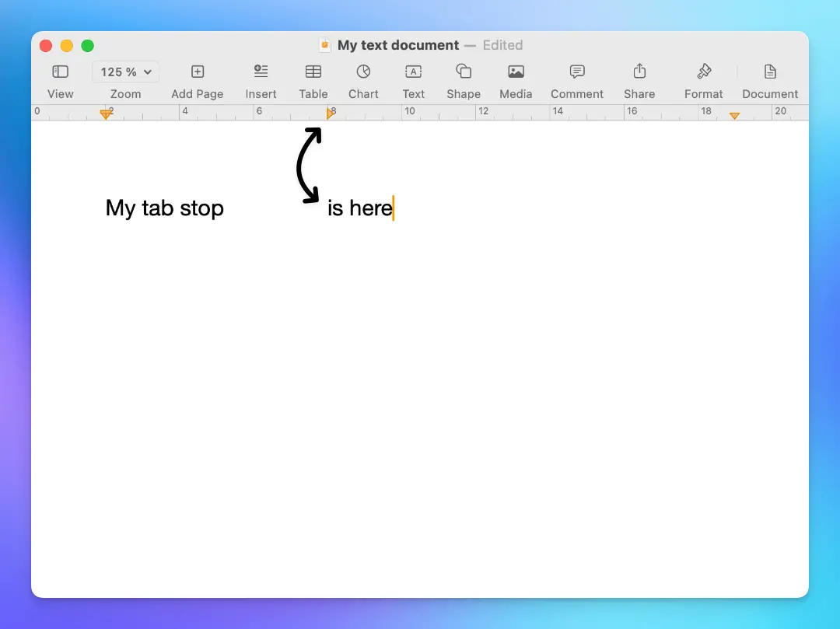Open the Document sidebar
The width and height of the screenshot is (840, 629).
click(x=769, y=77)
